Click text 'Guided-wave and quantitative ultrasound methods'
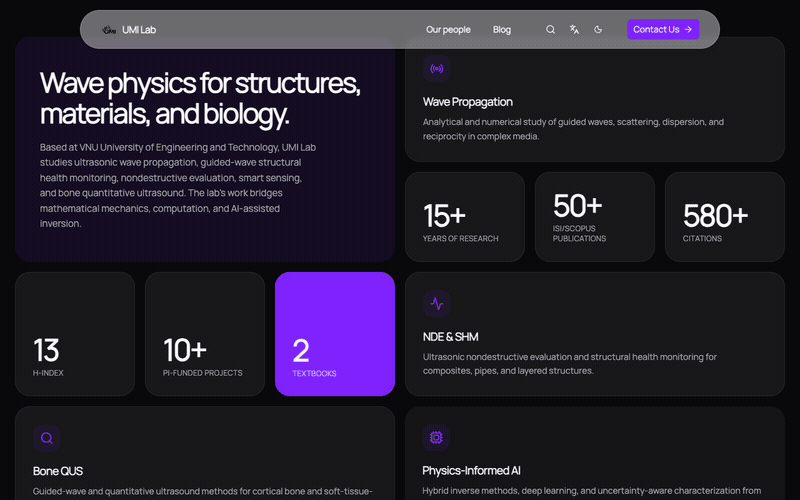800x500 pixels. click(203, 491)
